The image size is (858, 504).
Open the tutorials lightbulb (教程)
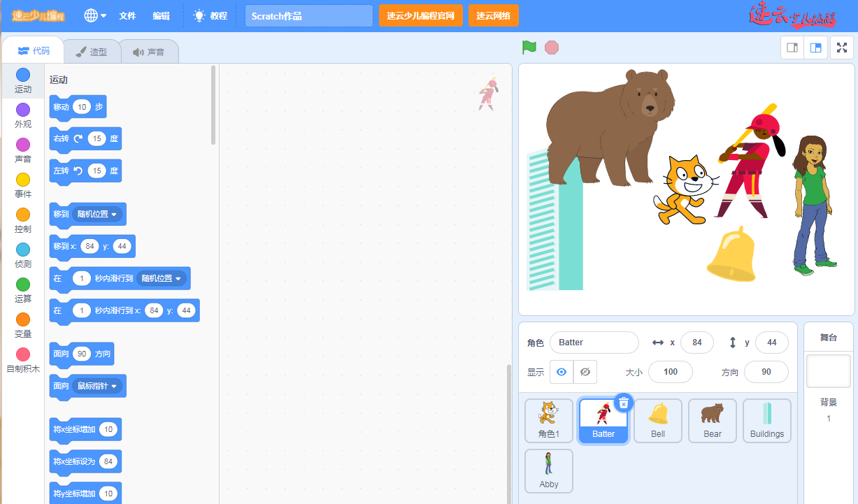point(210,15)
